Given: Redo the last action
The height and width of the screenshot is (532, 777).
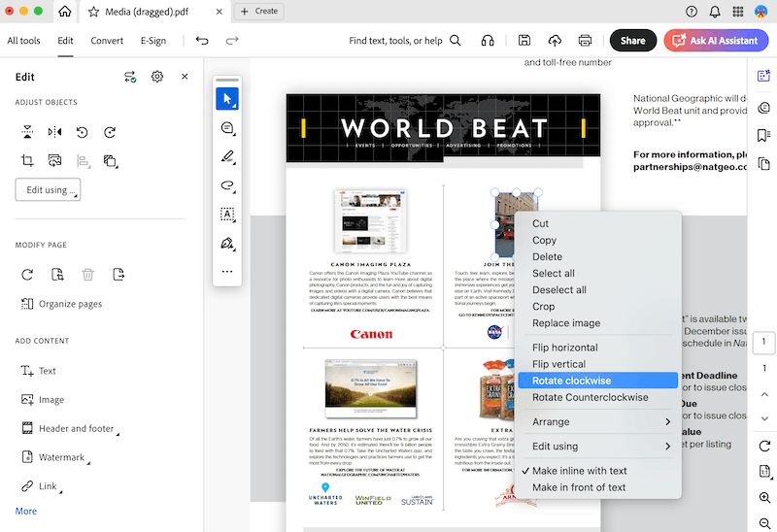Looking at the screenshot, I should 232,41.
